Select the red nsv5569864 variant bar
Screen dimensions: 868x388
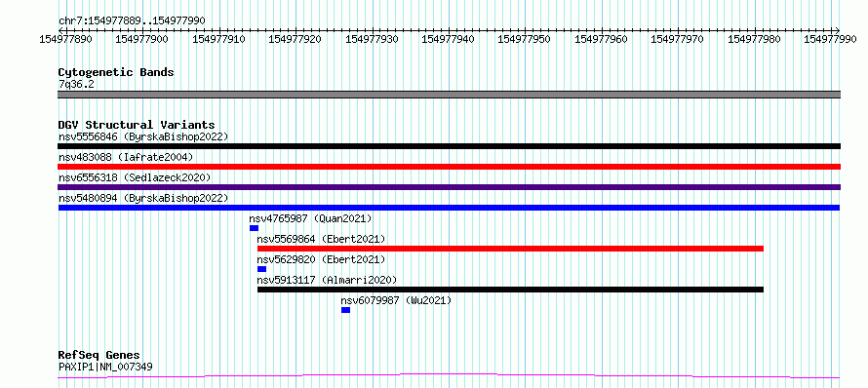[x=510, y=249]
